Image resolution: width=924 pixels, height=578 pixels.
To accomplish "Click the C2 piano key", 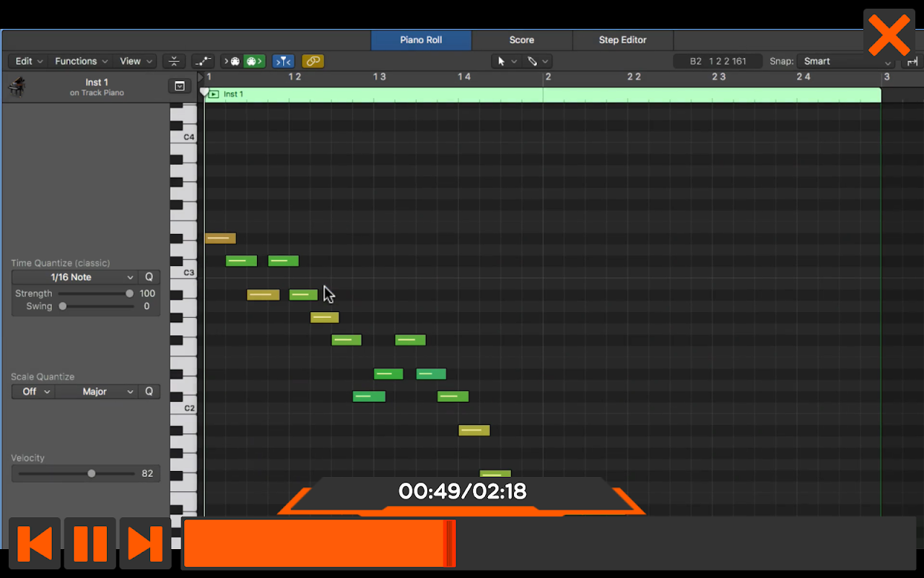I will tap(183, 408).
